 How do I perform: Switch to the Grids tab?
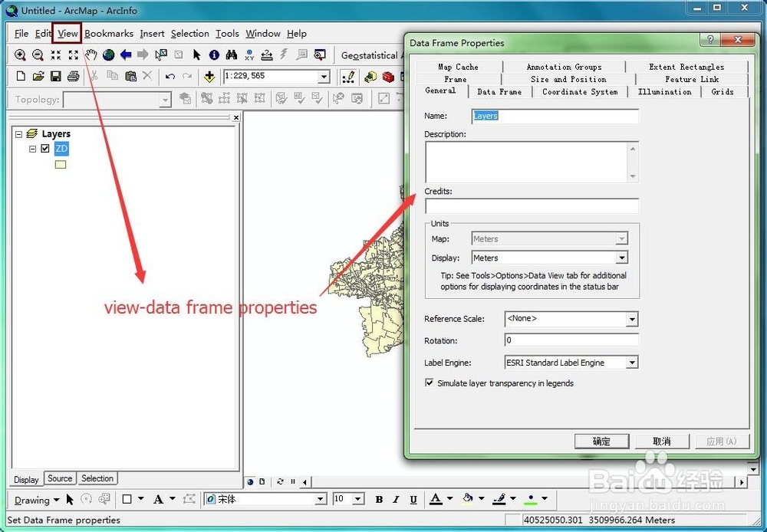click(x=723, y=91)
